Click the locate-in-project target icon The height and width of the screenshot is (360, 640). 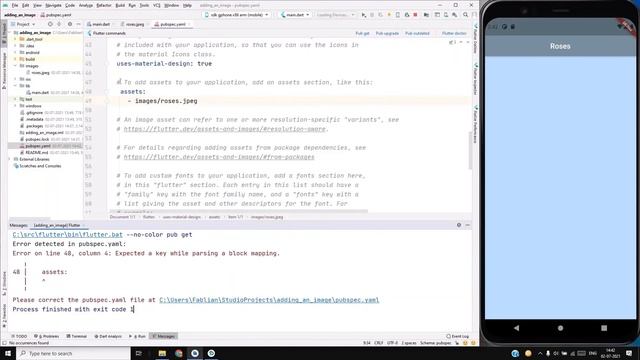tap(50, 24)
